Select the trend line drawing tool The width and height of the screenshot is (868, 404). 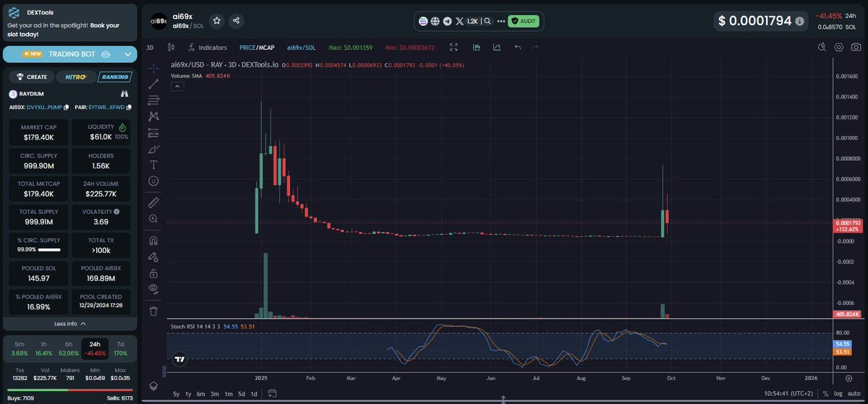[153, 84]
